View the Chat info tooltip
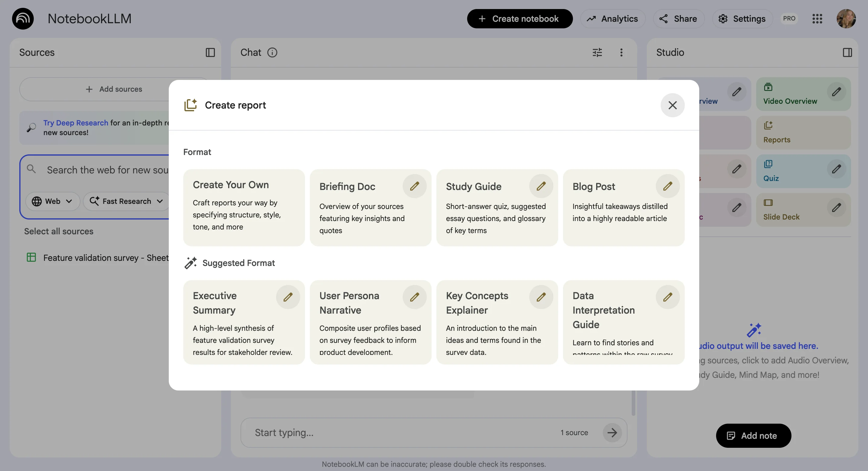This screenshot has height=471, width=868. point(272,52)
